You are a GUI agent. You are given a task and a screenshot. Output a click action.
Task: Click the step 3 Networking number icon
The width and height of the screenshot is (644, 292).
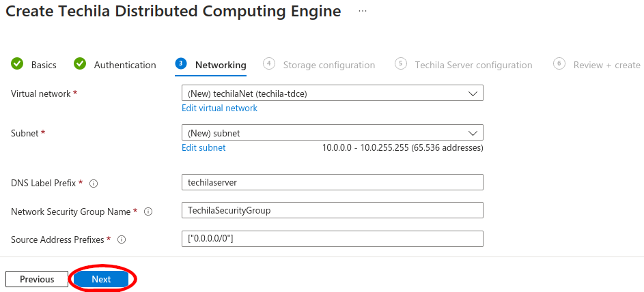tap(181, 63)
